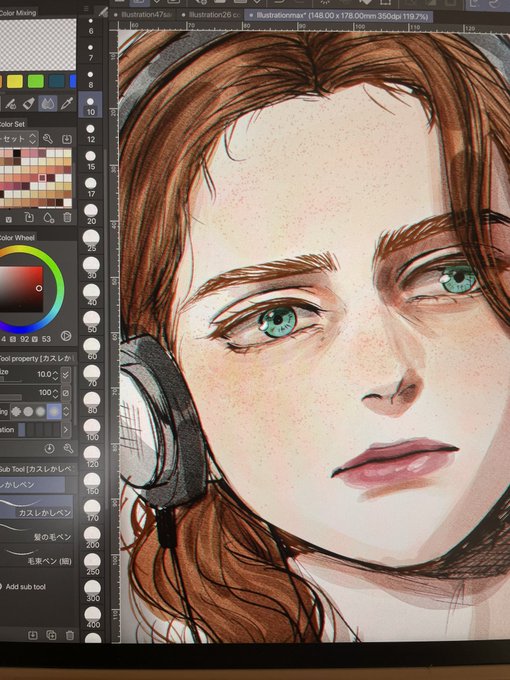
Task: Pick the green swatch in Color Mixing
Action: point(36,81)
